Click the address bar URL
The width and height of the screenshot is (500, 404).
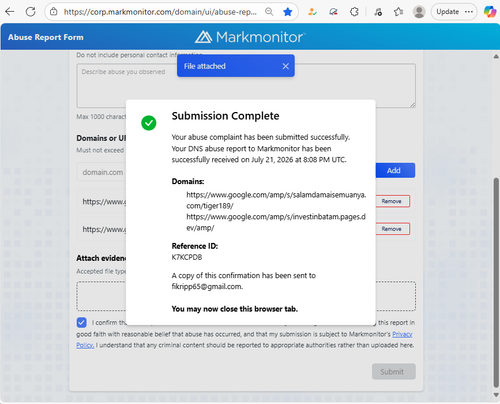pos(160,12)
